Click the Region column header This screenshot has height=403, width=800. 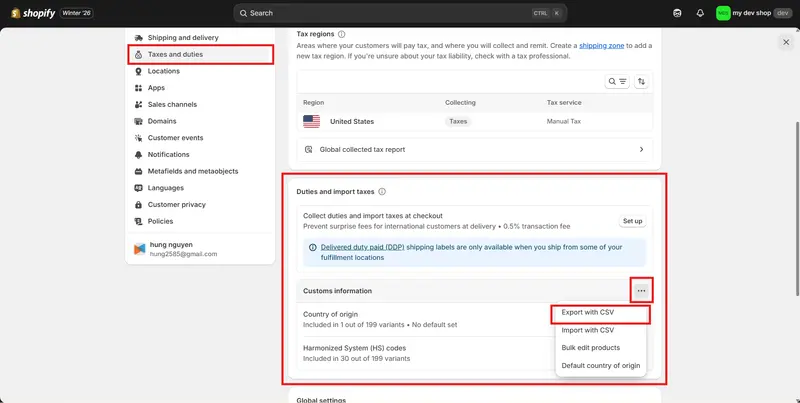click(x=313, y=103)
